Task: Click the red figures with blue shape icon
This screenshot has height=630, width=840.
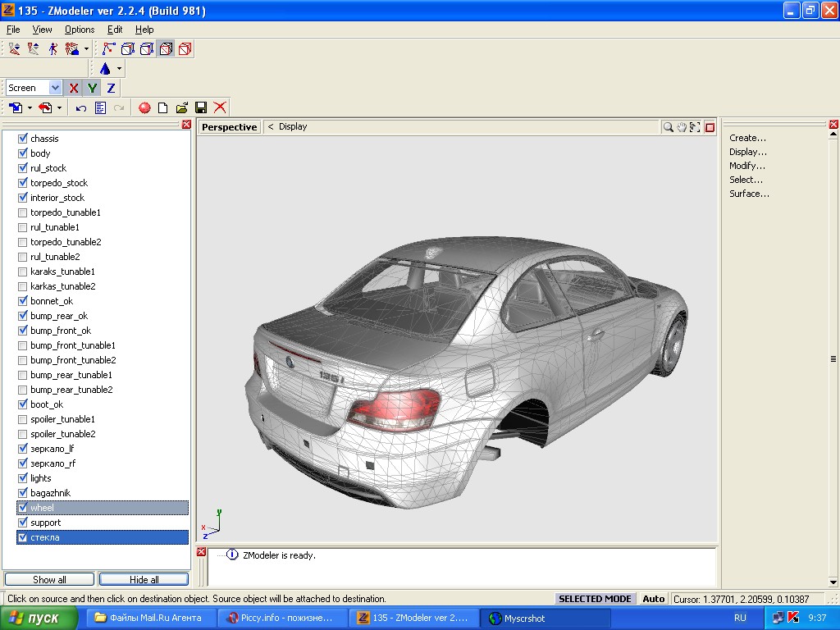Action: coord(72,48)
